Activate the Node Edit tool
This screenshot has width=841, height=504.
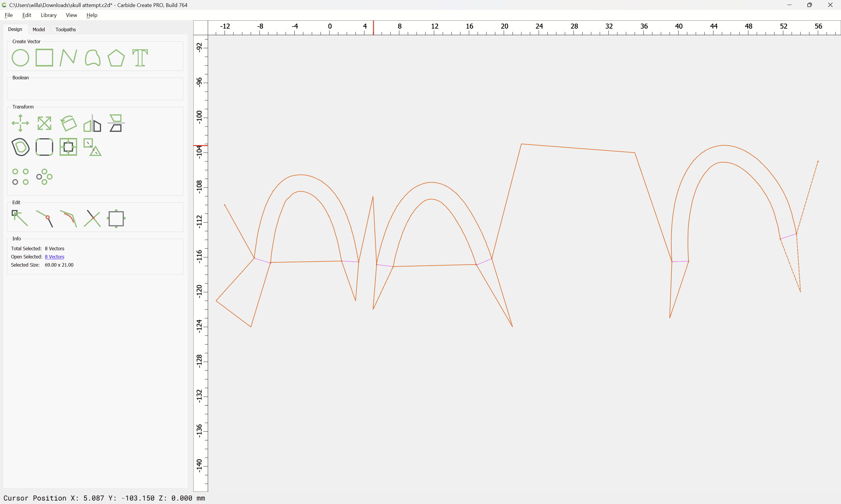pyautogui.click(x=20, y=218)
